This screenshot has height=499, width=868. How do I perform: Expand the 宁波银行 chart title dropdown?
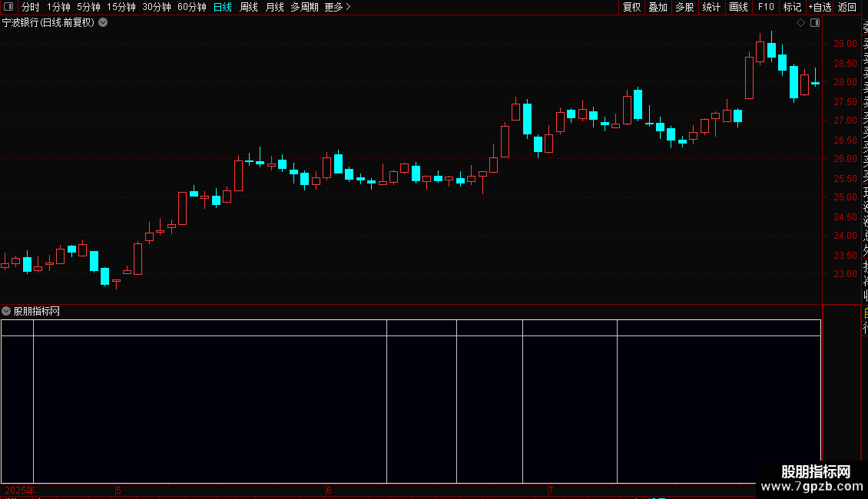(103, 23)
